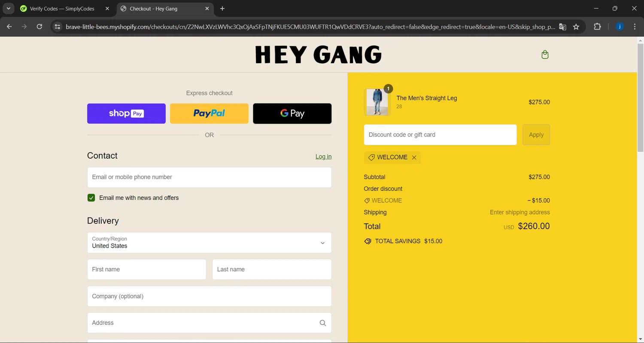This screenshot has width=644, height=343.
Task: Reload the checkout page
Action: click(39, 27)
